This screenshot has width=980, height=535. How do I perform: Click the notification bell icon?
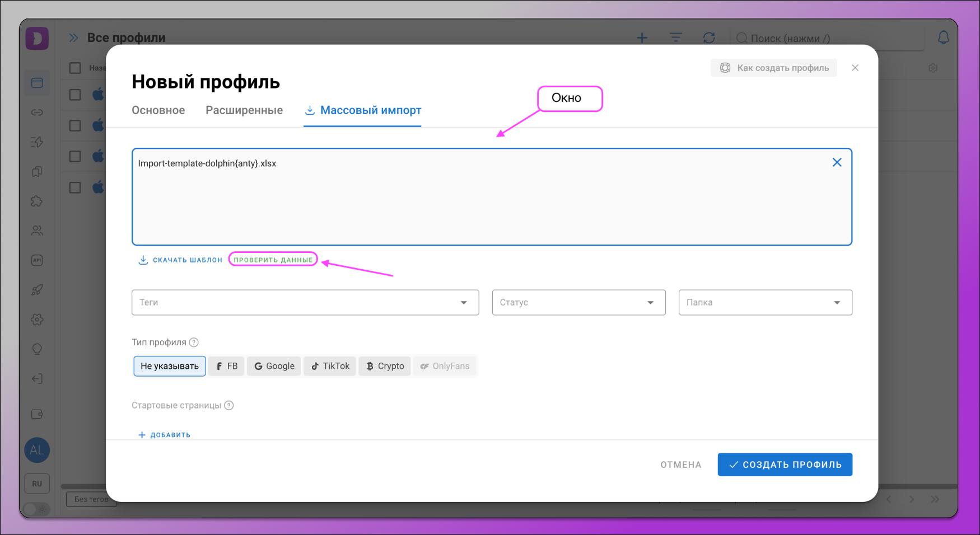944,37
